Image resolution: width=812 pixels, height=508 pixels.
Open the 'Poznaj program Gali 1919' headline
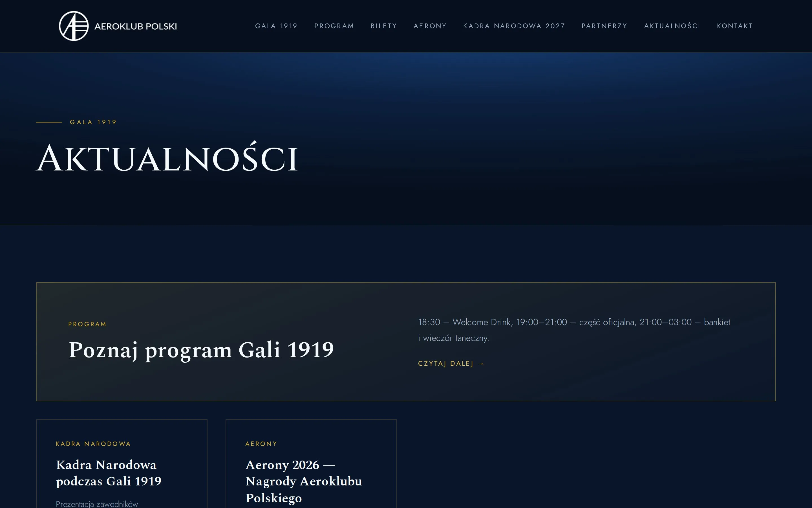point(201,351)
